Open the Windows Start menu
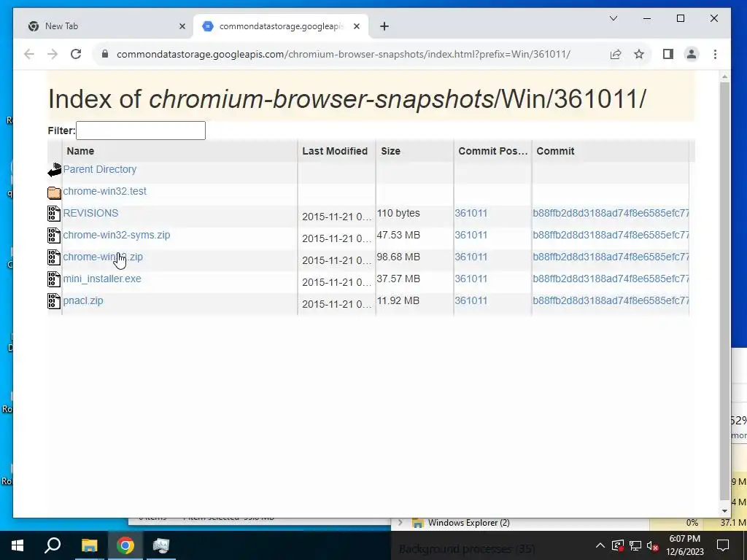 pyautogui.click(x=18, y=545)
